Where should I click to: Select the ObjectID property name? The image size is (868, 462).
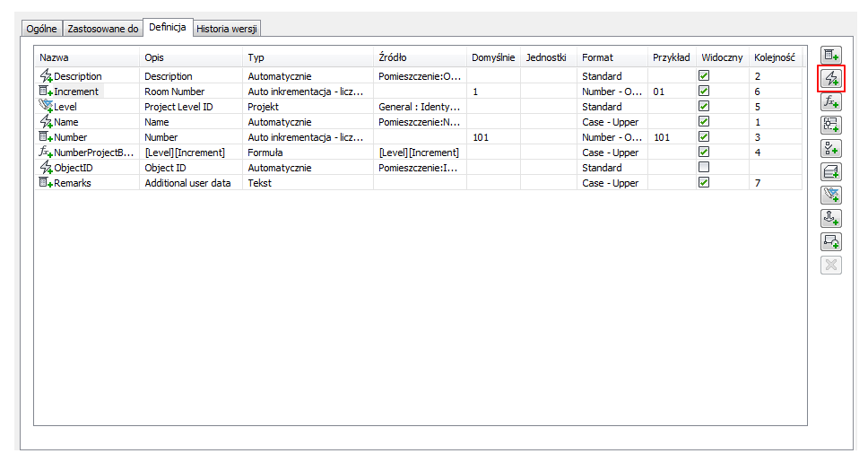tap(73, 167)
